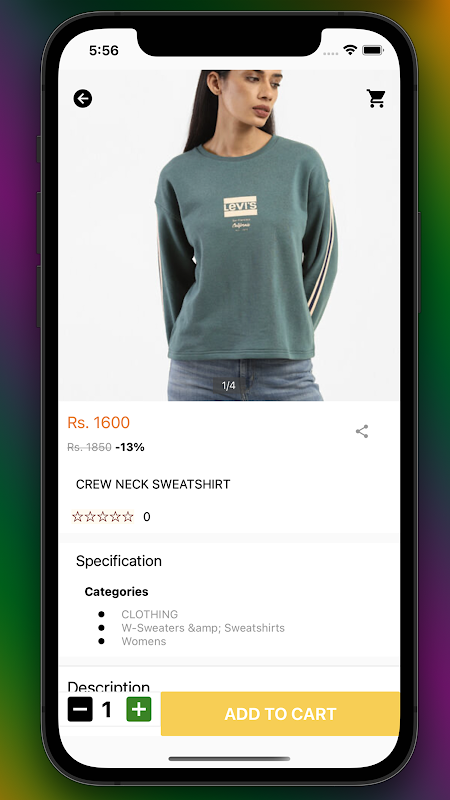Tap the first rating star
450x800 pixels.
pos(78,517)
